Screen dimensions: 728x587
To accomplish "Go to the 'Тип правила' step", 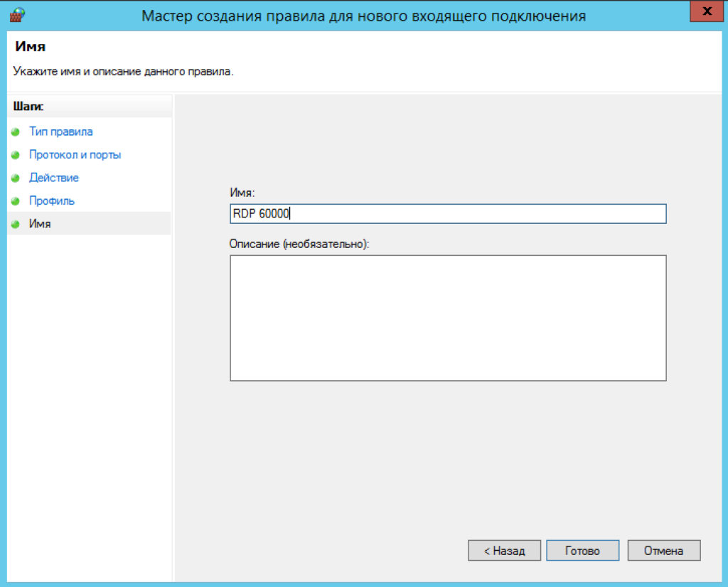I will [x=61, y=131].
